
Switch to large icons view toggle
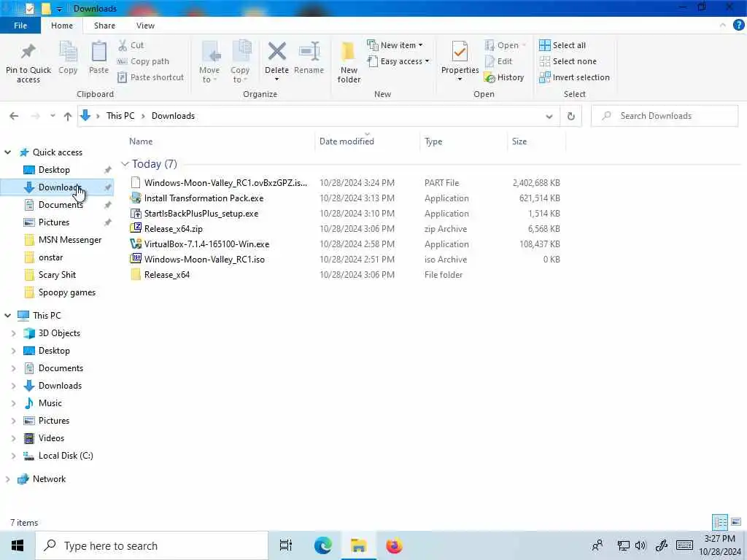click(x=736, y=522)
